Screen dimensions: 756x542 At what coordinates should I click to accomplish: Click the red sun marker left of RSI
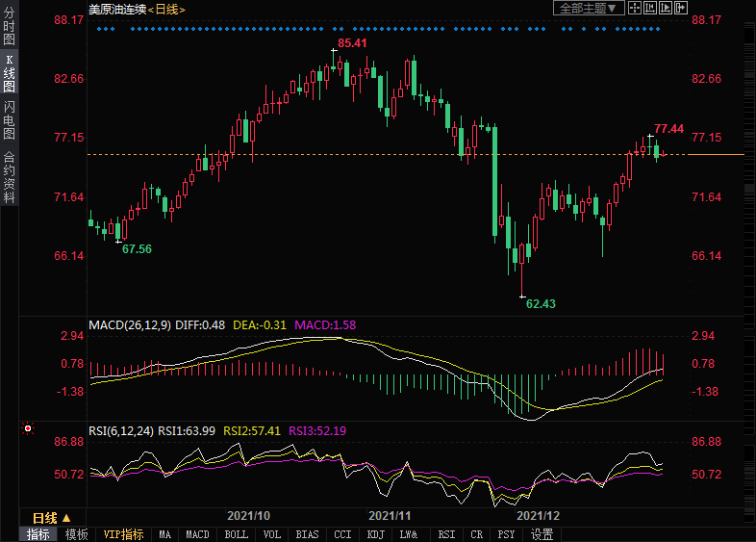(28, 429)
